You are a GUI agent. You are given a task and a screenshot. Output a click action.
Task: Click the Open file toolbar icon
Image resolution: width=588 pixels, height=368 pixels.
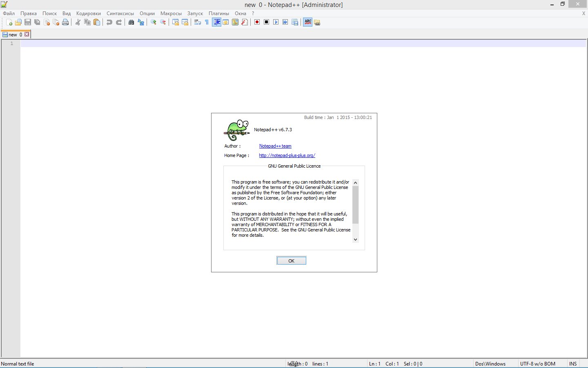click(x=18, y=22)
